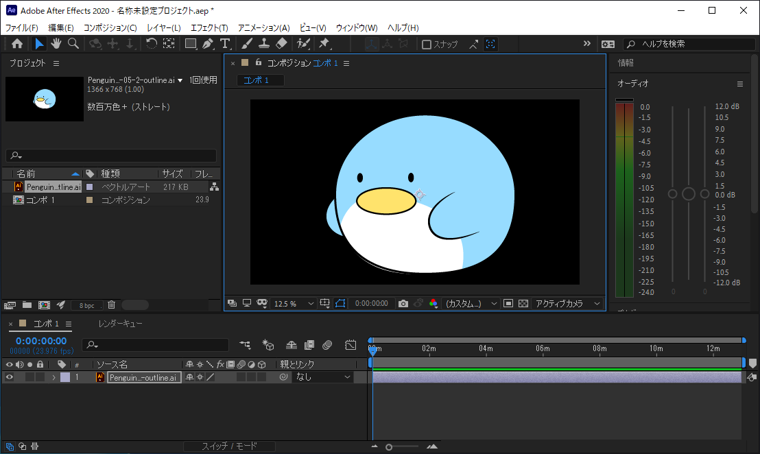Select the Puppet Pin tool
760x454 pixels.
324,44
